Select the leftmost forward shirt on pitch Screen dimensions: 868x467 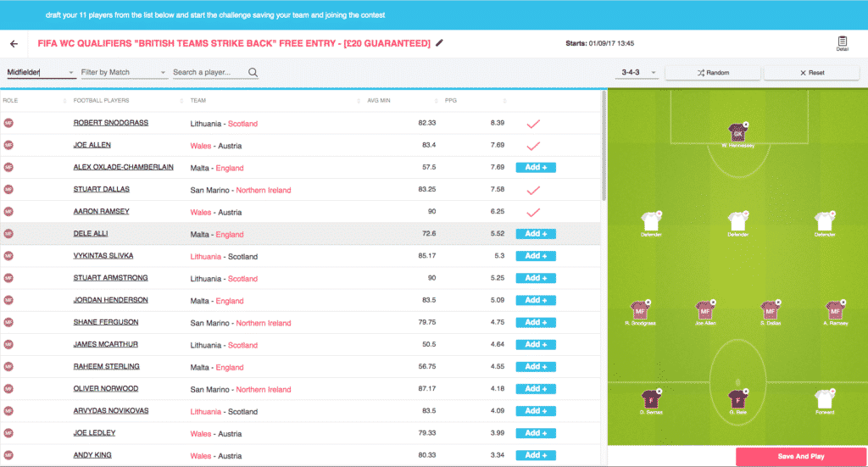point(651,399)
